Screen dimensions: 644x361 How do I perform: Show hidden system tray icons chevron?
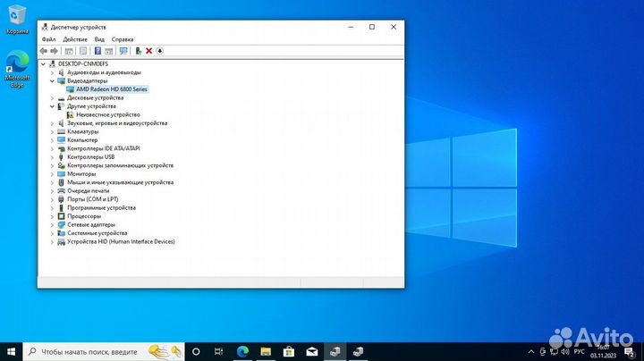(531, 351)
